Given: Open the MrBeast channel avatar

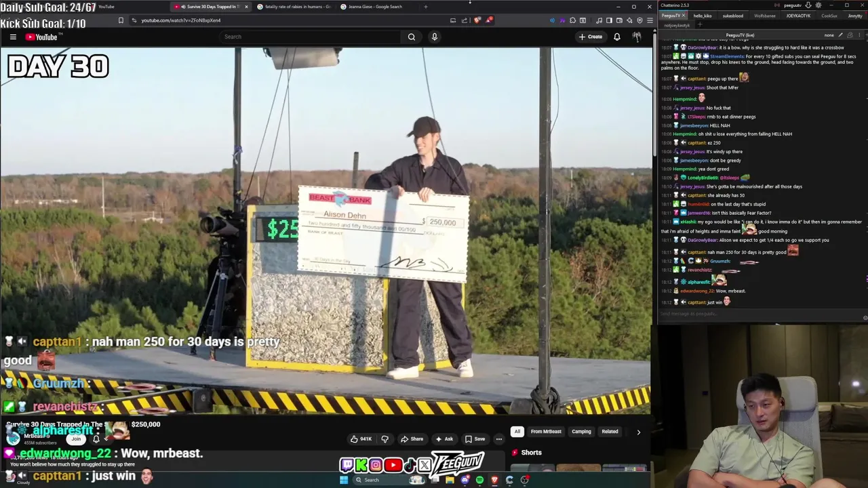Looking at the screenshot, I should 13,438.
